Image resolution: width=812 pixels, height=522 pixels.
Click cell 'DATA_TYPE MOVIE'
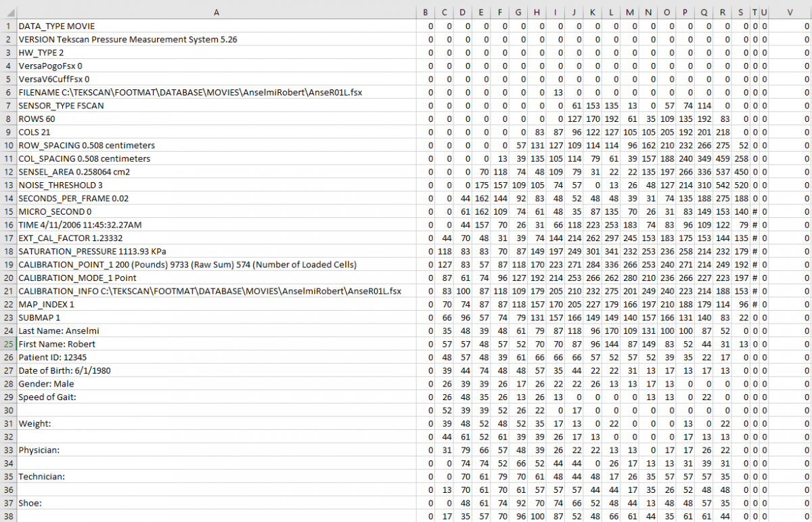pyautogui.click(x=216, y=26)
